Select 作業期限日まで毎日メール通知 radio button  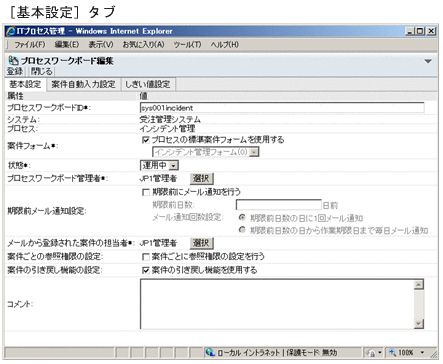(x=242, y=230)
